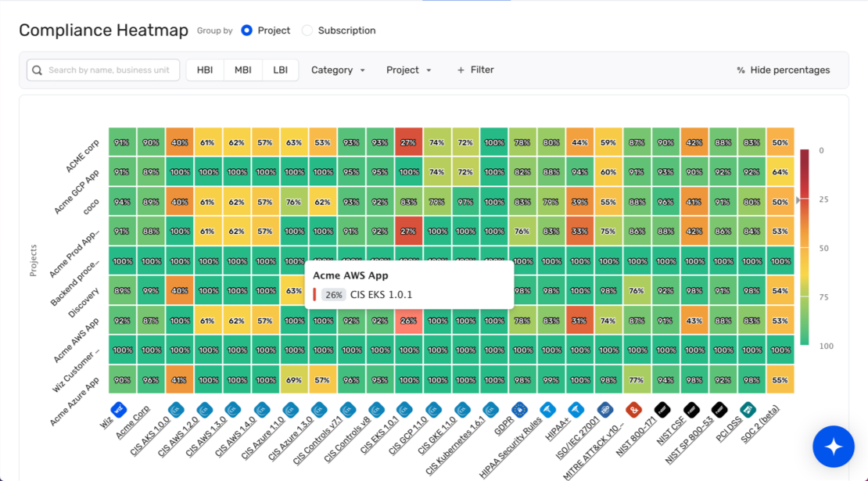868x481 pixels.
Task: Click Discovery row's 54% SOC 2 cell
Action: tap(780, 291)
